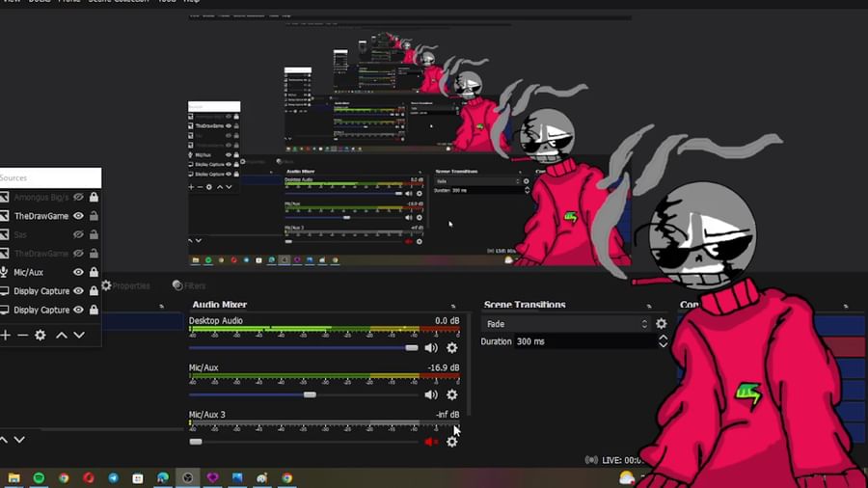The height and width of the screenshot is (488, 868).
Task: Pop out the Audio Mixer dock icon
Action: point(453,306)
